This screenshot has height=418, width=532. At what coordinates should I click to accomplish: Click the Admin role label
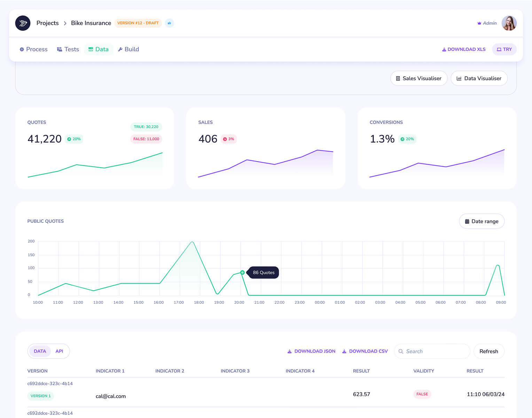point(490,23)
